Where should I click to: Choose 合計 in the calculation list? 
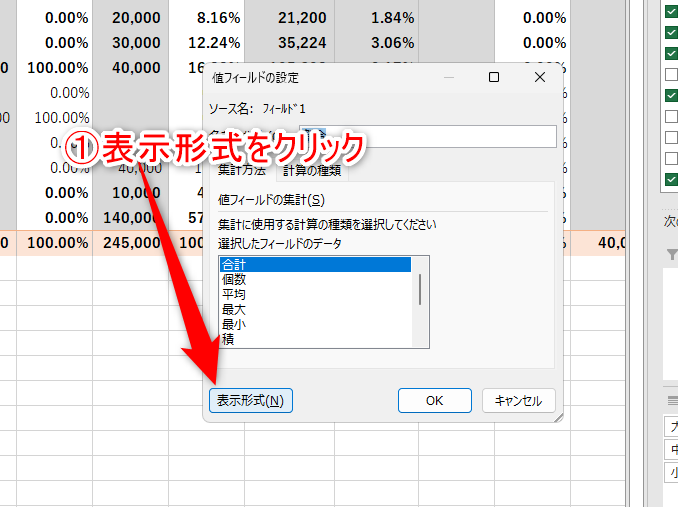click(315, 265)
